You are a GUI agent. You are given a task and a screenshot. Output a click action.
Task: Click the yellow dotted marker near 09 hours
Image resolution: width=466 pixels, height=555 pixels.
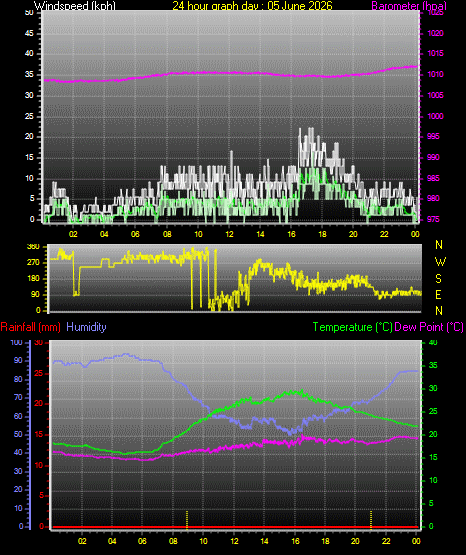[x=187, y=520]
